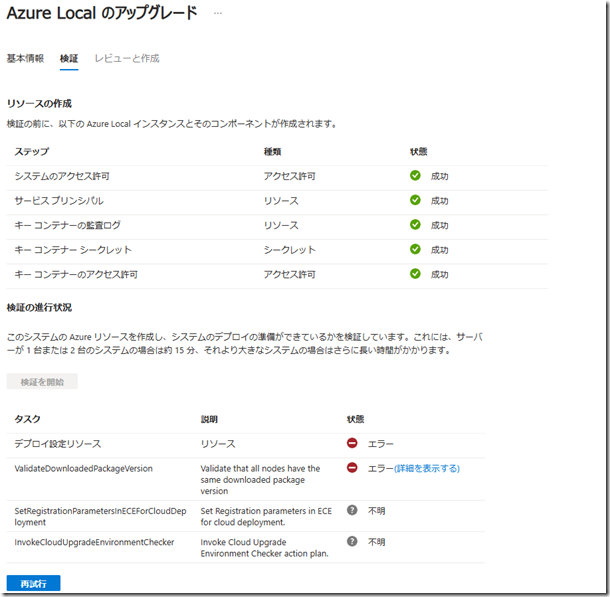Click the ValidateDownloadedPackageVersion task name
Screen dimensions: 610x597
(84, 469)
